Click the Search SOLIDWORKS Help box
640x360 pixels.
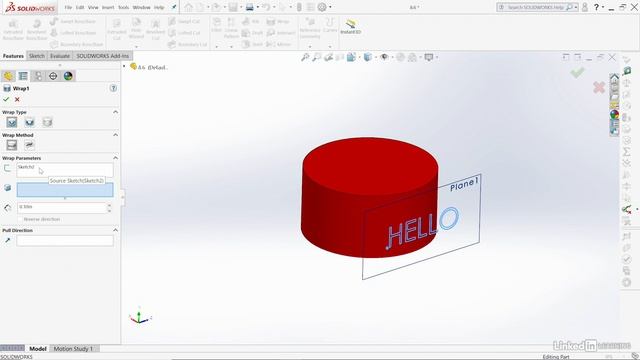[535, 7]
